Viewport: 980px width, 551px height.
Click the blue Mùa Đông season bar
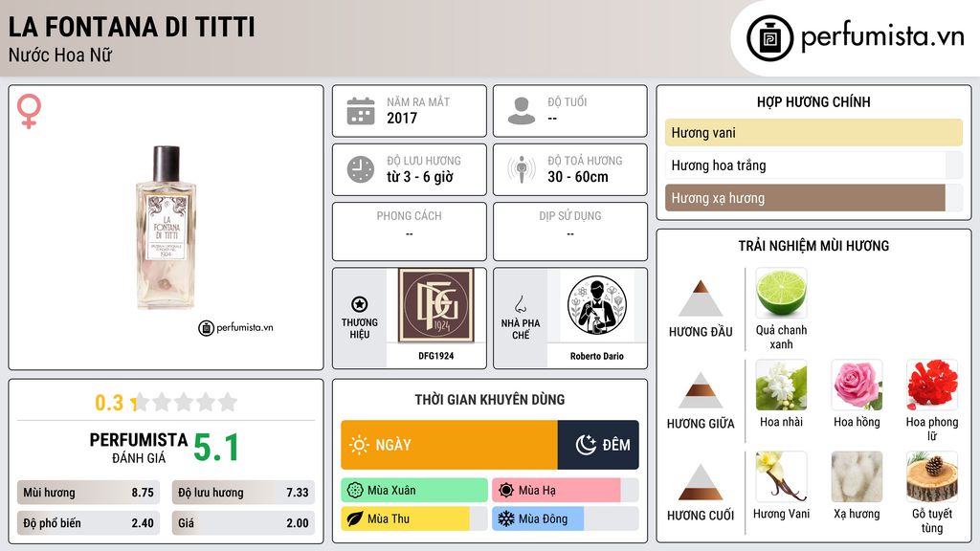(x=565, y=518)
